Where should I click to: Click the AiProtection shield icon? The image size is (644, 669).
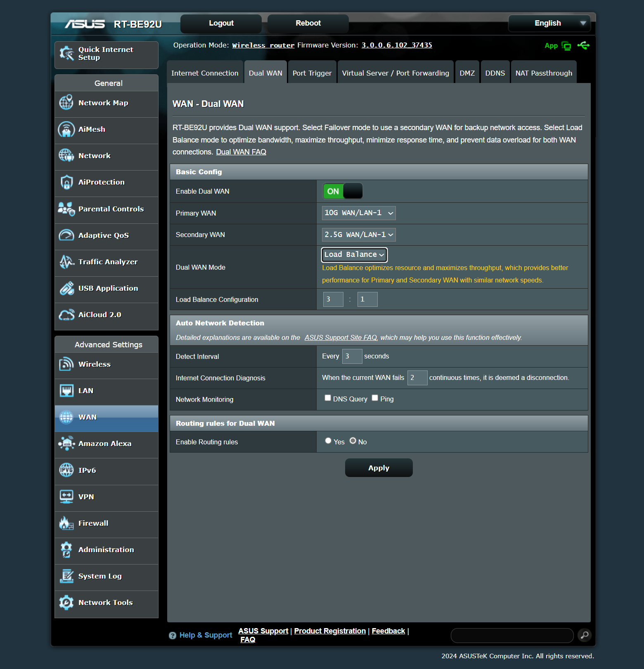[x=66, y=182]
